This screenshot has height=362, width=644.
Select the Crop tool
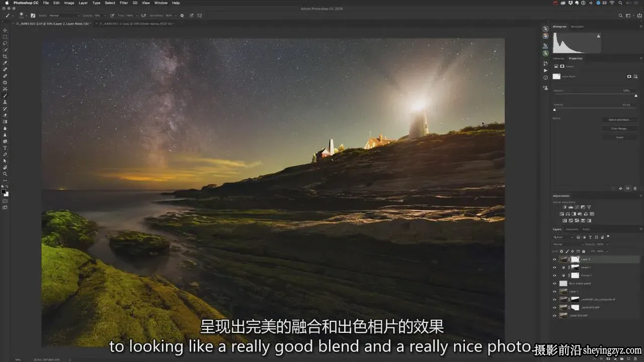(5, 56)
